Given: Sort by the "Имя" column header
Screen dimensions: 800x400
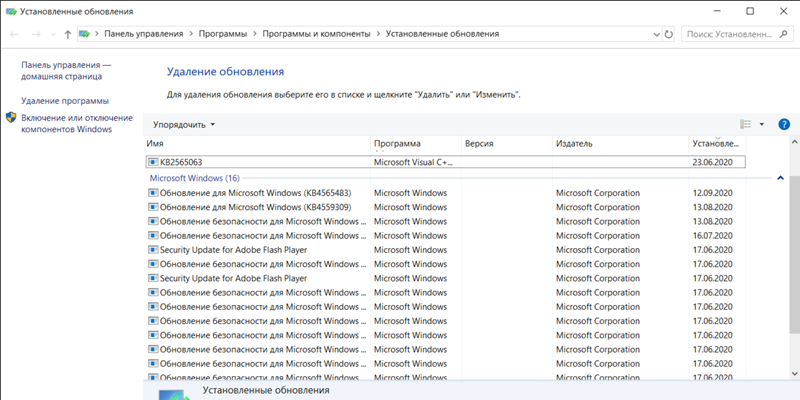Looking at the screenshot, I should coord(257,144).
